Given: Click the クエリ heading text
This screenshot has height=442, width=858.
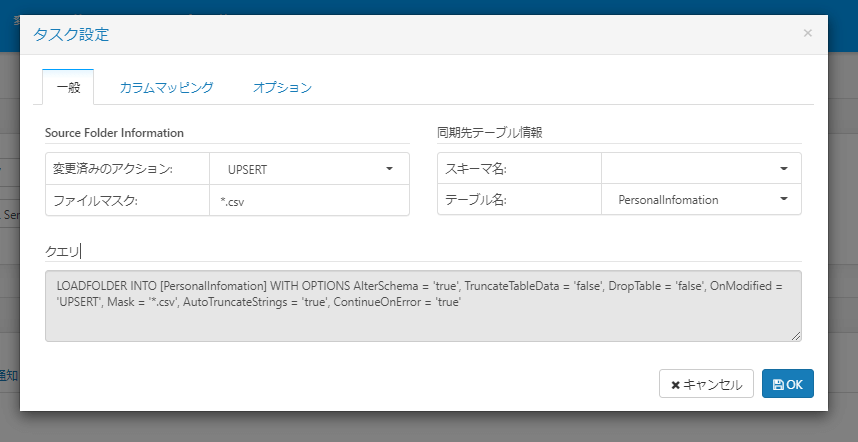Looking at the screenshot, I should [x=62, y=252].
